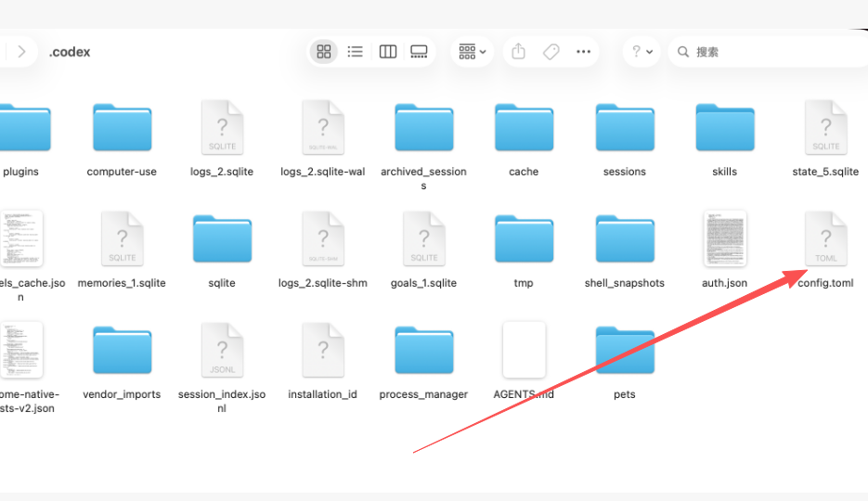This screenshot has width=868, height=501.
Task: Select the pets folder icon
Action: pos(625,350)
